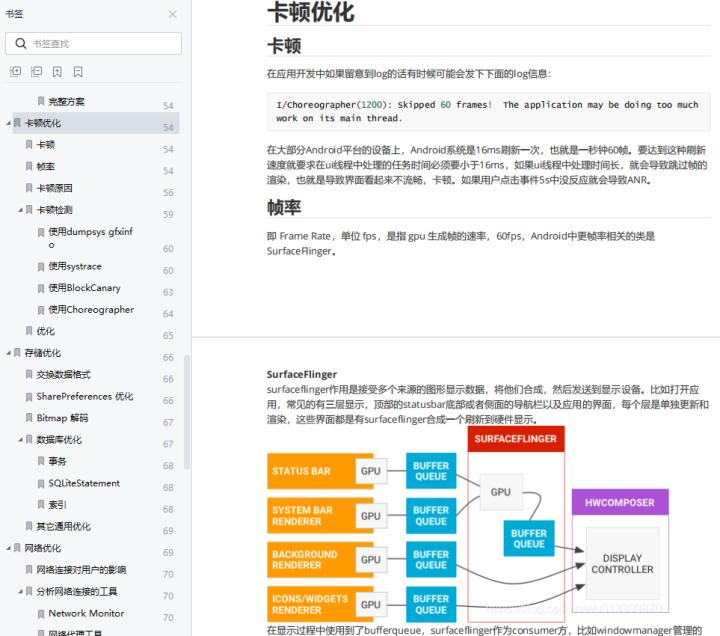This screenshot has width=720, height=636.
Task: Click the add bookmark icon
Action: pos(57,72)
